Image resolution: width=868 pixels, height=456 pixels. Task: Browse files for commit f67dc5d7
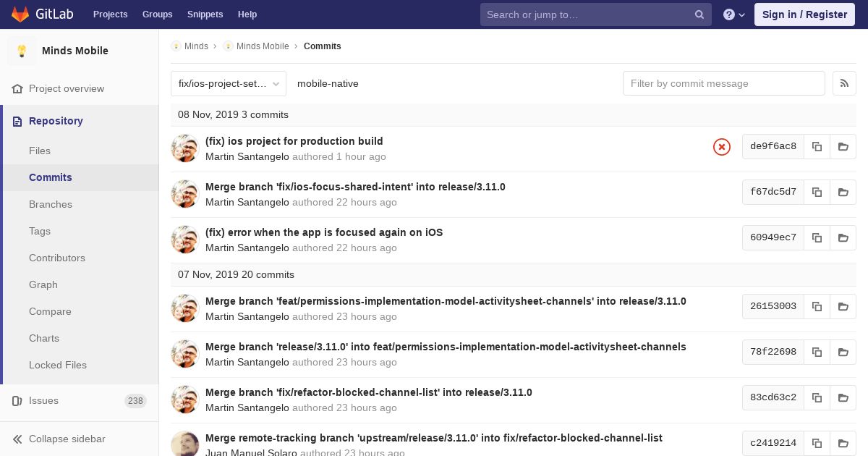click(x=843, y=192)
